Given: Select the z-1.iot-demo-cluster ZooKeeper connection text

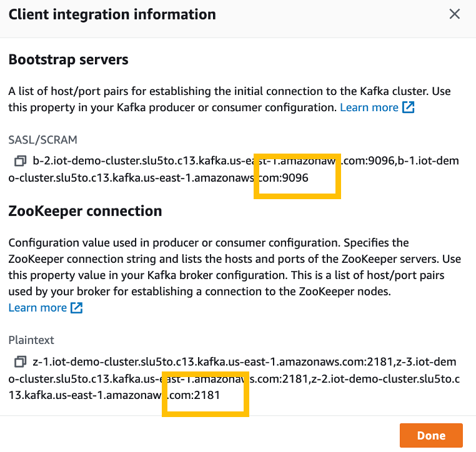Looking at the screenshot, I should pos(234,378).
